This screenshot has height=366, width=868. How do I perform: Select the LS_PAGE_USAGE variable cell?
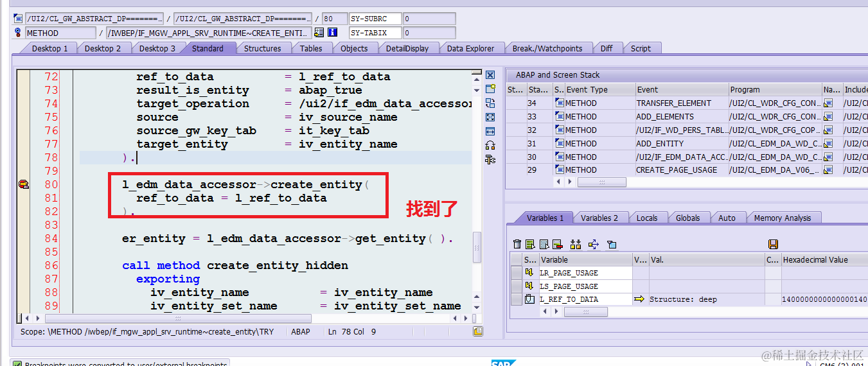coord(585,286)
